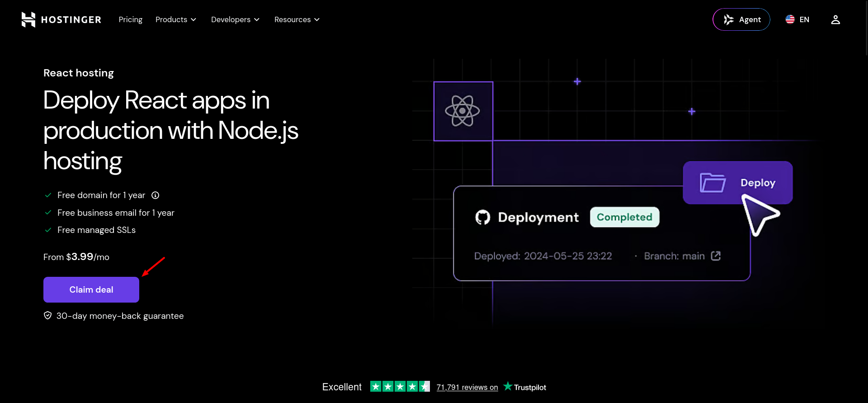Viewport: 868px width, 403px height.
Task: Expand the Resources menu
Action: (x=297, y=19)
